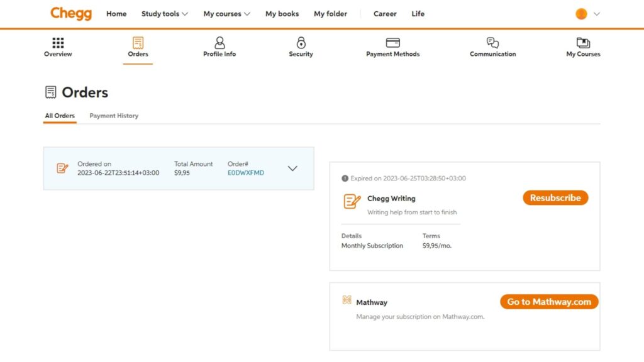Open the account avatar menu
The width and height of the screenshot is (644, 362).
pos(586,13)
